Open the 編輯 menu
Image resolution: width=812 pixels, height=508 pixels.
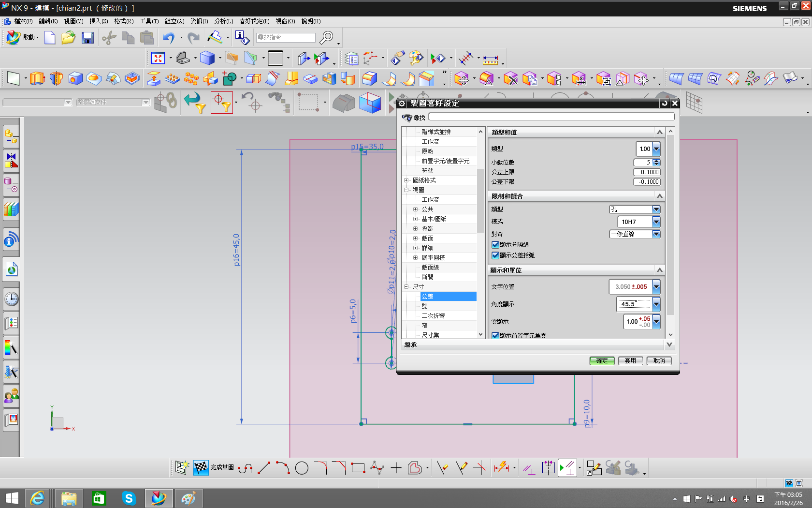(x=48, y=21)
